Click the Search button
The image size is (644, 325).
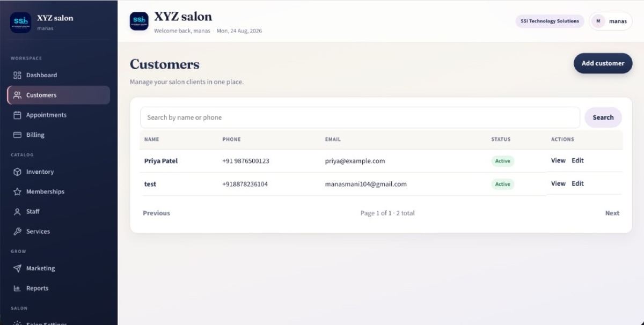[x=603, y=117]
